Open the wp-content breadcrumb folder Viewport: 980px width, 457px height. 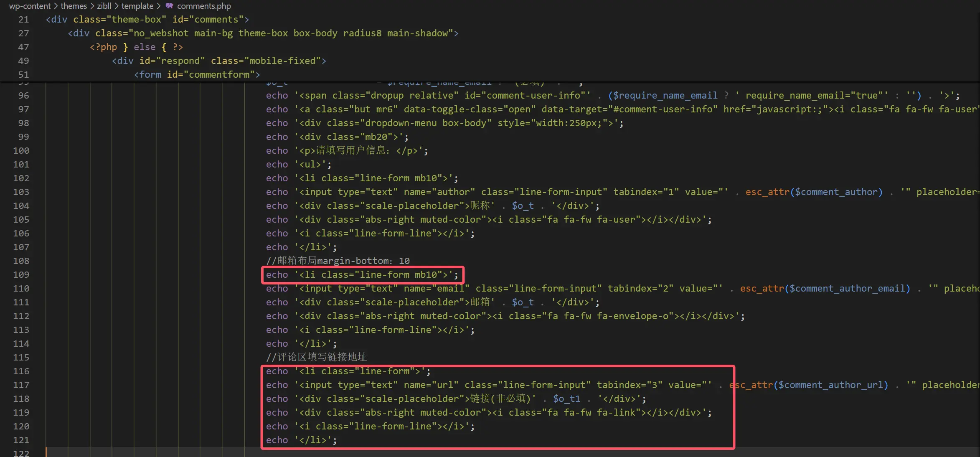tap(30, 6)
